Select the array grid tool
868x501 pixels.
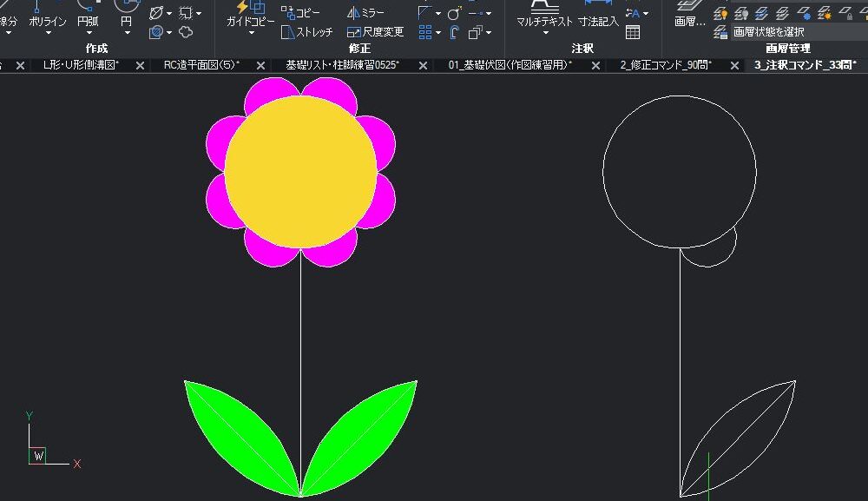click(x=424, y=33)
